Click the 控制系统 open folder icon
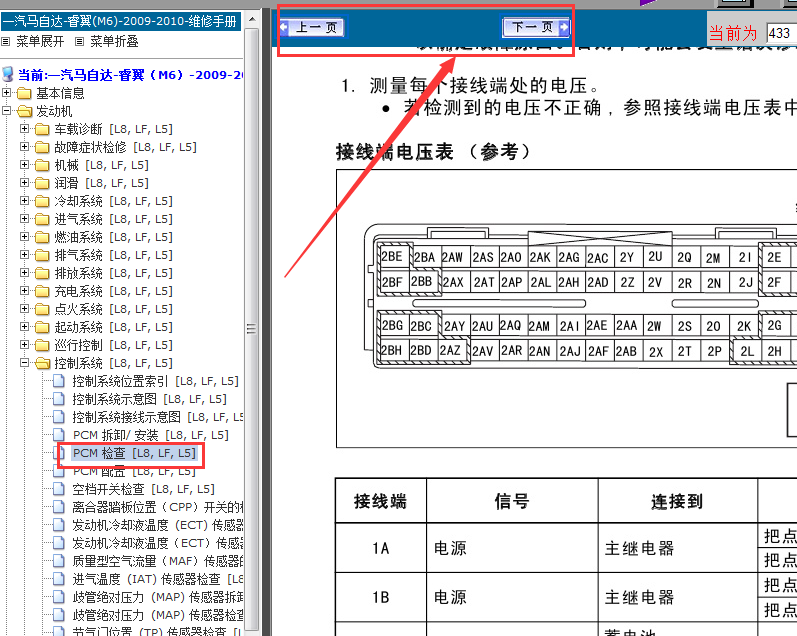Image resolution: width=797 pixels, height=636 pixels. click(x=42, y=364)
